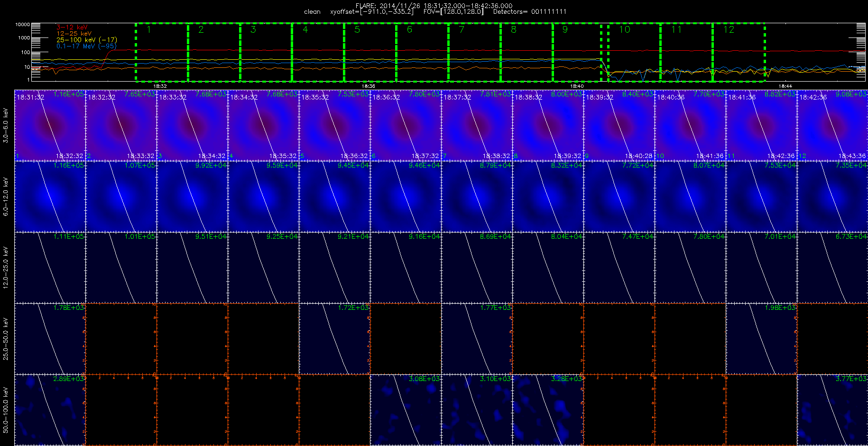Image resolution: width=868 pixels, height=446 pixels.
Task: Click the '12.0-25.0 keV' row label
Action: coord(6,268)
